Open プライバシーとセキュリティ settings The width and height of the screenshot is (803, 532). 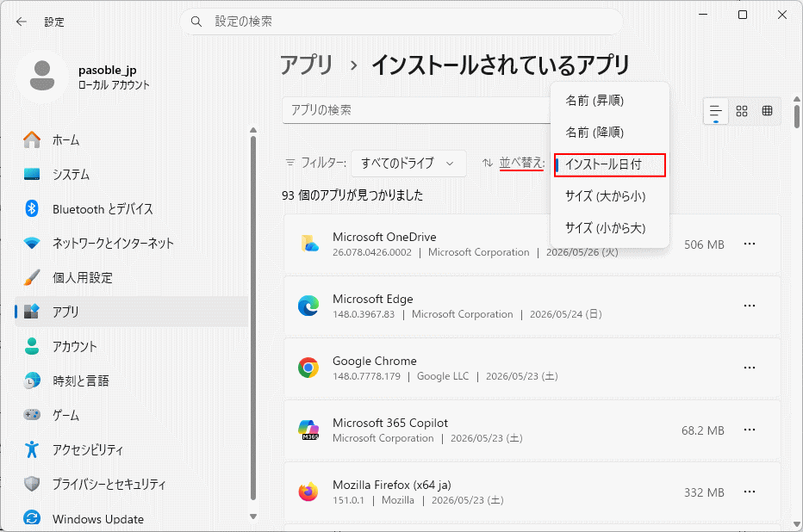[x=132, y=484]
